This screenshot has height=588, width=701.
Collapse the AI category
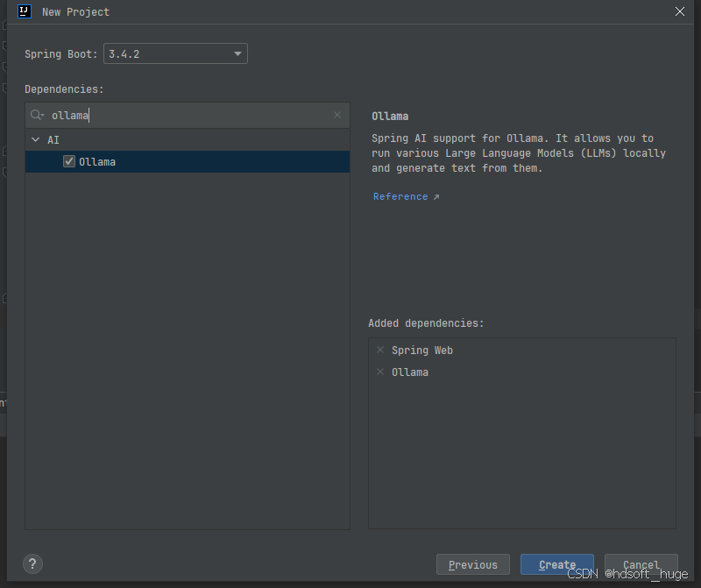36,140
